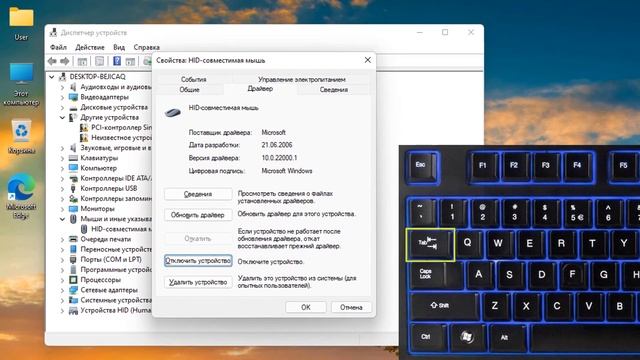Confirm the dialog with OK
Viewport: 640px width, 360px height.
coord(306,307)
